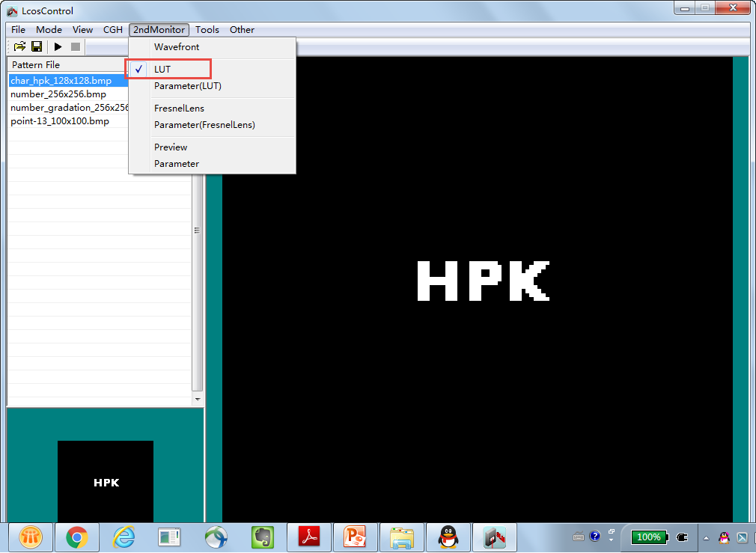
Task: Click the Open file toolbar icon
Action: (19, 46)
